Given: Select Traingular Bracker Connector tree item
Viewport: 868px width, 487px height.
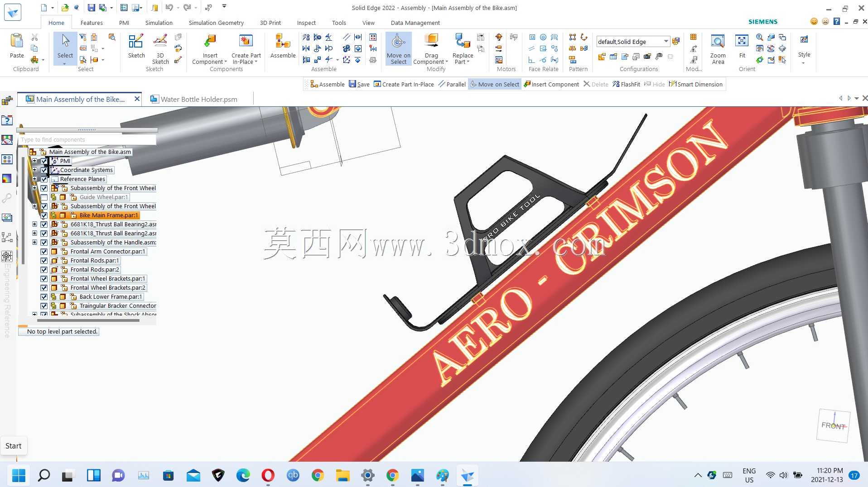Looking at the screenshot, I should (x=118, y=306).
